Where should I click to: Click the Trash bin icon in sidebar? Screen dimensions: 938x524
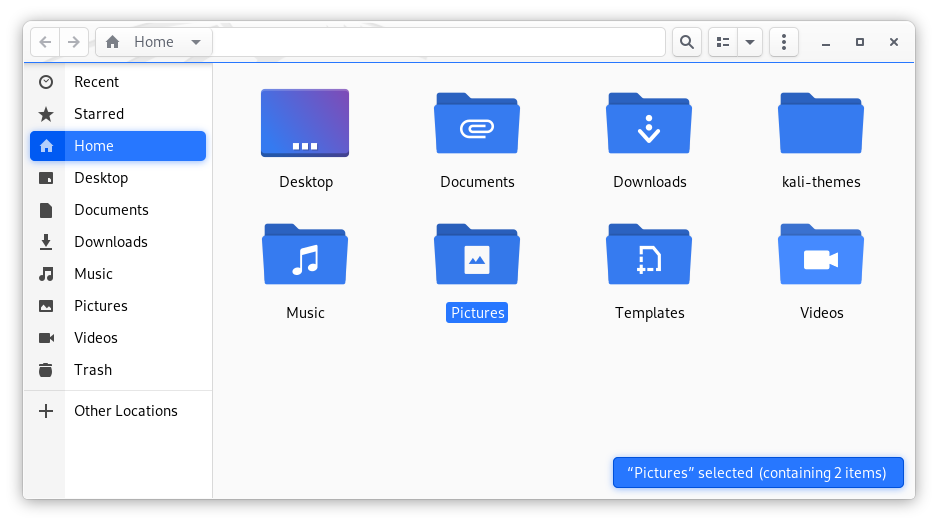pyautogui.click(x=46, y=370)
